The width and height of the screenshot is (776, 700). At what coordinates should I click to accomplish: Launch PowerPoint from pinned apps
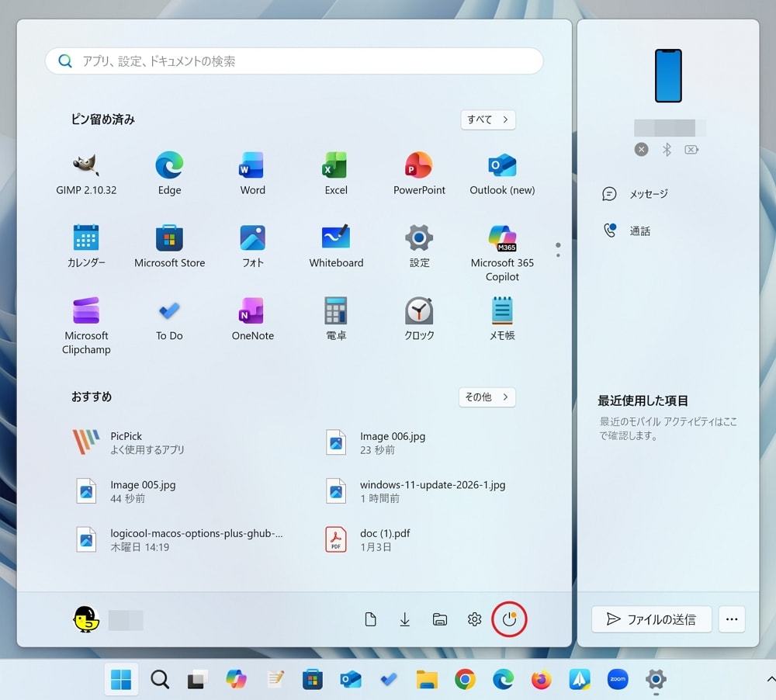tap(419, 174)
